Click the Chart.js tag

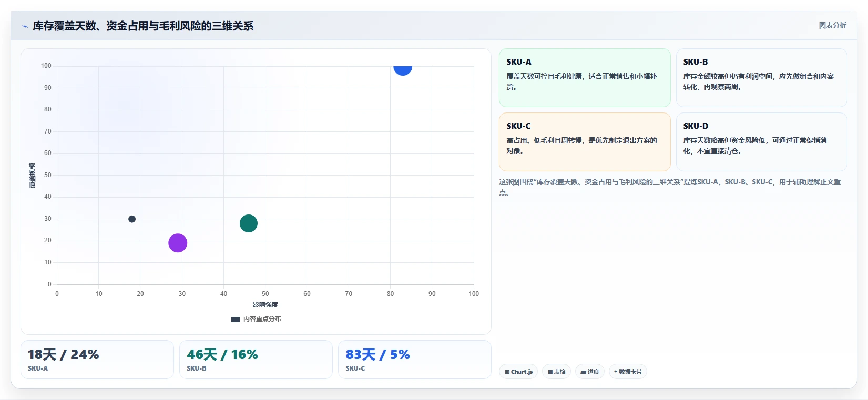pos(518,372)
